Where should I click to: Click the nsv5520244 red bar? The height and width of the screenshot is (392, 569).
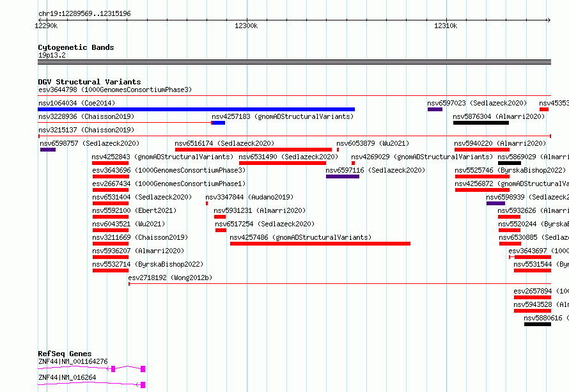pyautogui.click(x=510, y=230)
